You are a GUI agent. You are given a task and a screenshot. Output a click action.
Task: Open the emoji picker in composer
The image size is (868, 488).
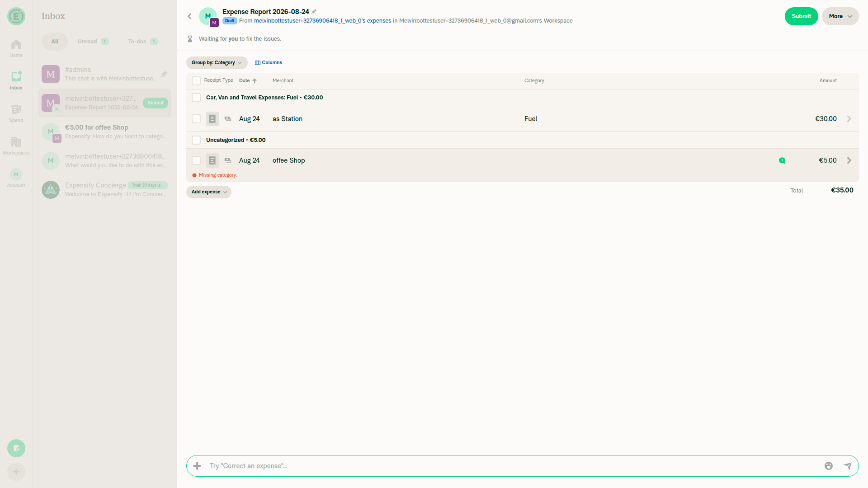pyautogui.click(x=828, y=466)
